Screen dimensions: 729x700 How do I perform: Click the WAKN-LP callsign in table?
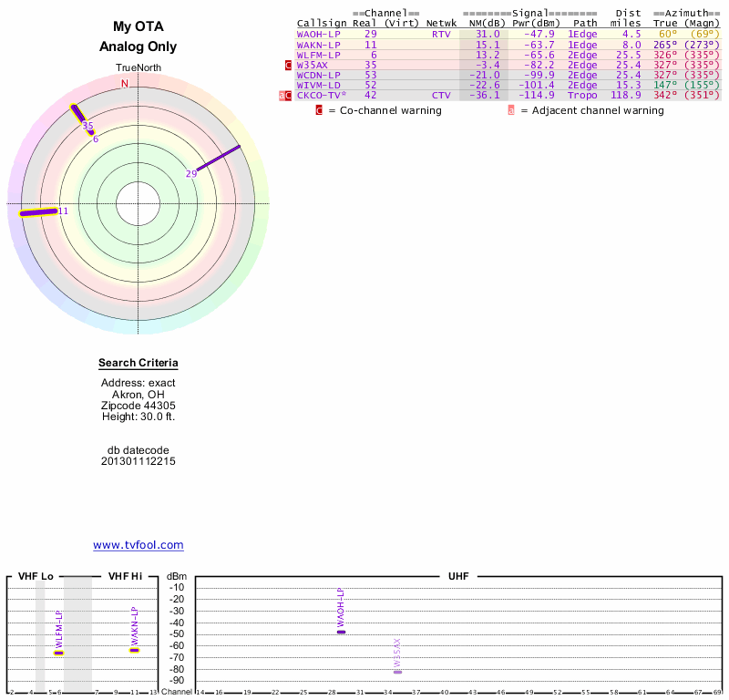coord(318,45)
